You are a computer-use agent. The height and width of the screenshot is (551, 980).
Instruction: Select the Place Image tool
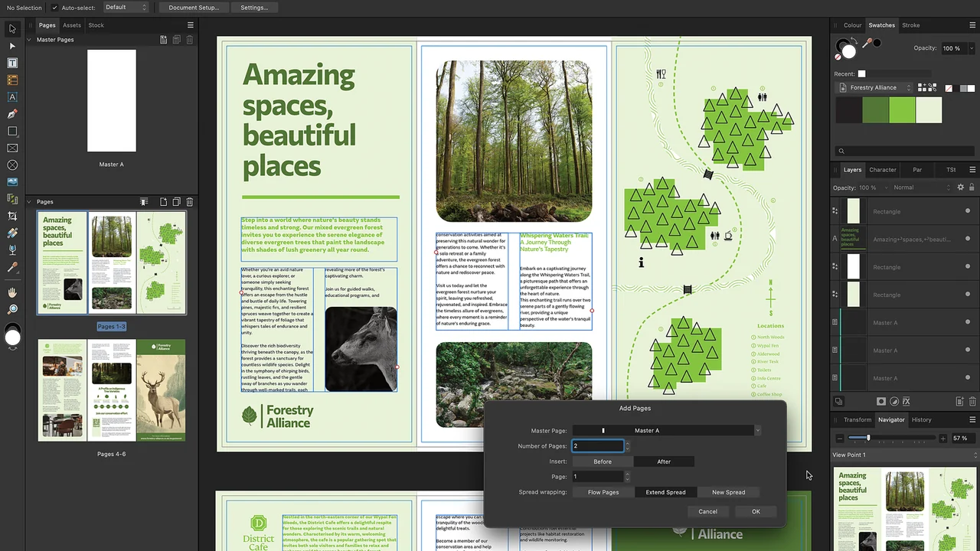pos(12,182)
